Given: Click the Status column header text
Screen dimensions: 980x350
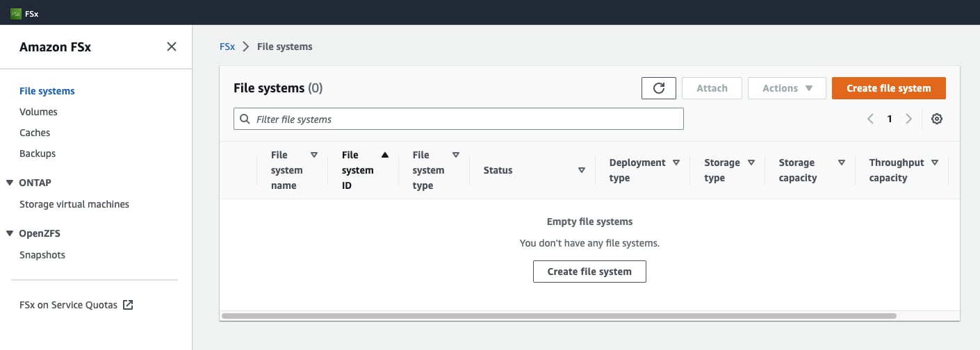Looking at the screenshot, I should (498, 170).
